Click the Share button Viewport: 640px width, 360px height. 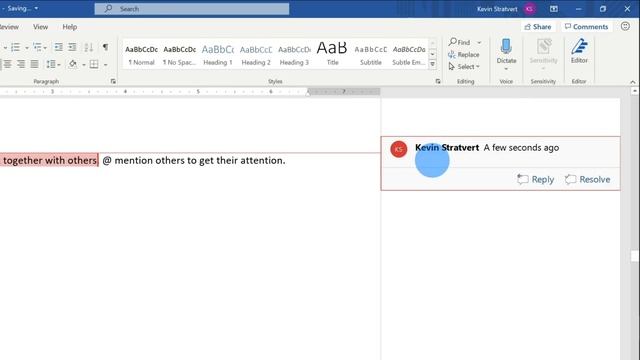[538, 27]
